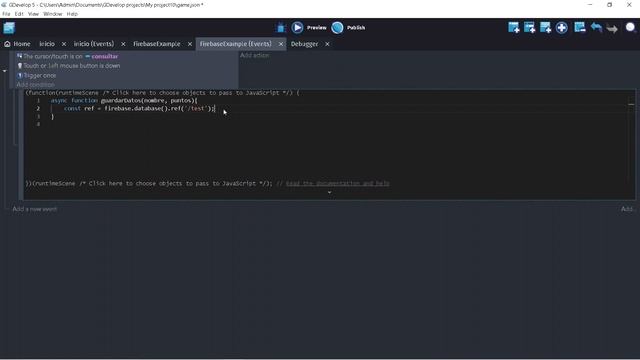Screen dimensions: 640x360
Task: Click Add condition link
Action: click(x=36, y=84)
